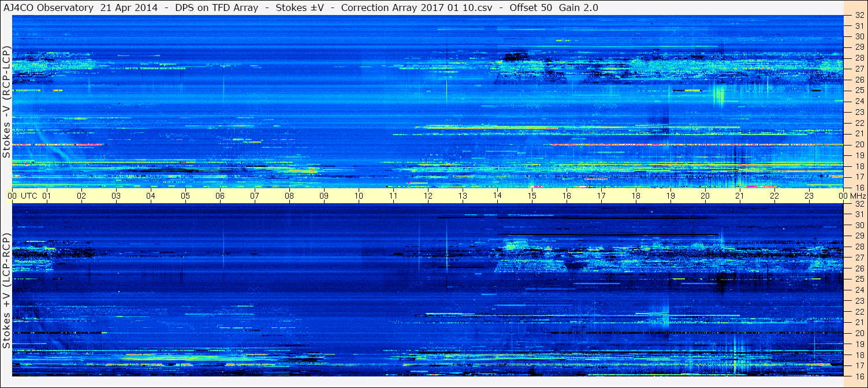Click the 'Stokes -V (RCP-LCP)' vertical axis label
This screenshot has height=388, width=868.
(x=7, y=102)
